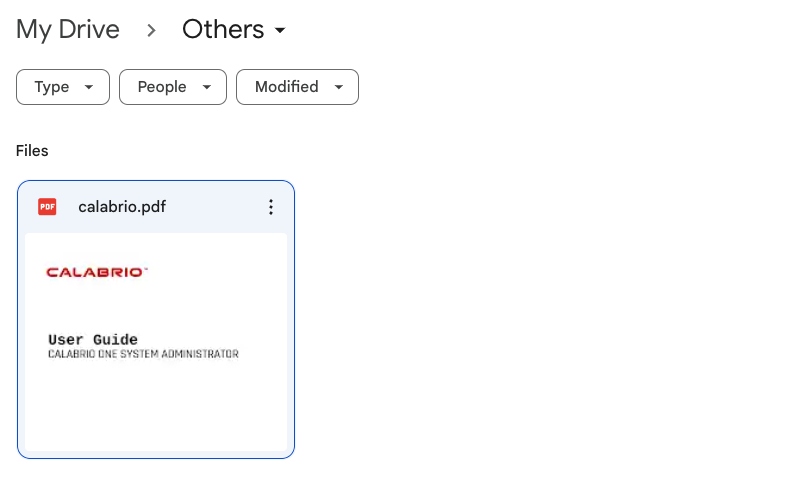Viewport: 790px width, 477px height.
Task: Click the red PDF file type icon
Action: [x=47, y=207]
